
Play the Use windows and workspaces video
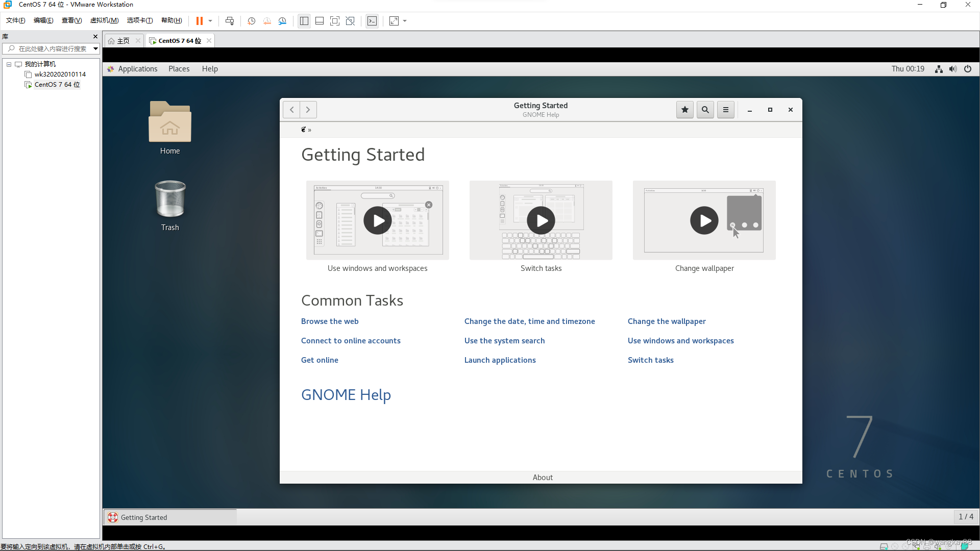pyautogui.click(x=378, y=220)
